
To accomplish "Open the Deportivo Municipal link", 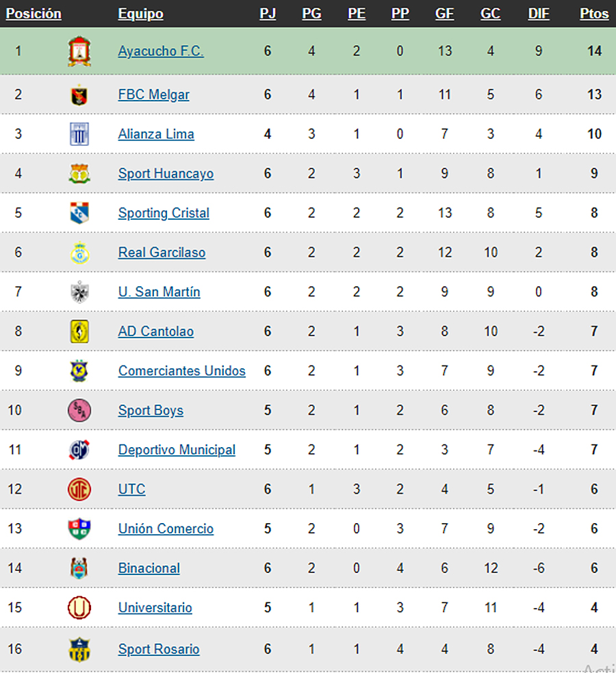I will [x=177, y=450].
